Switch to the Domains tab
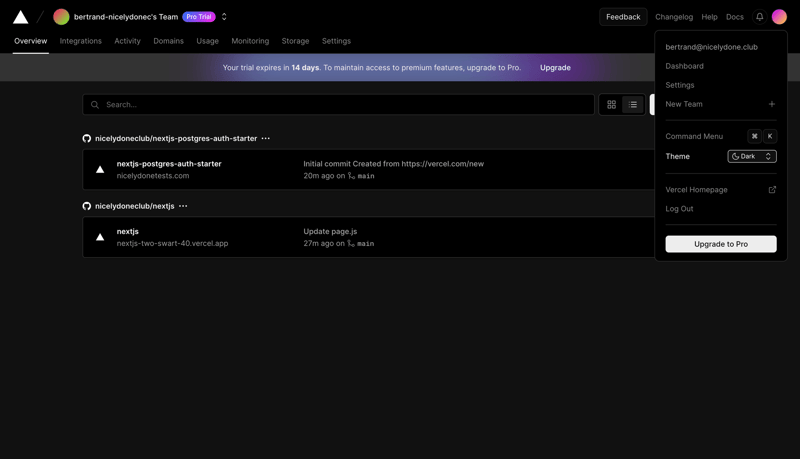Screen dimensions: 800x459 click(168, 41)
